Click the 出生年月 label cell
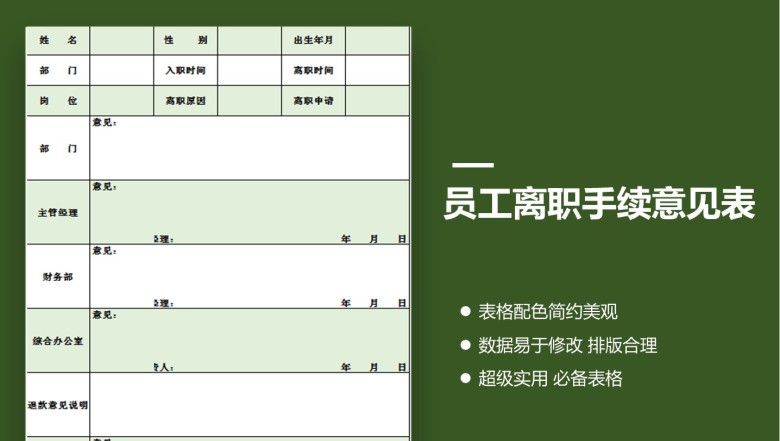Viewport: 780px width, 441px height. tap(313, 40)
